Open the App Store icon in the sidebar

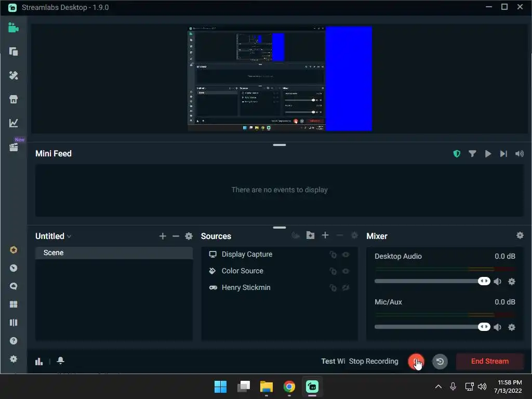coord(13,99)
